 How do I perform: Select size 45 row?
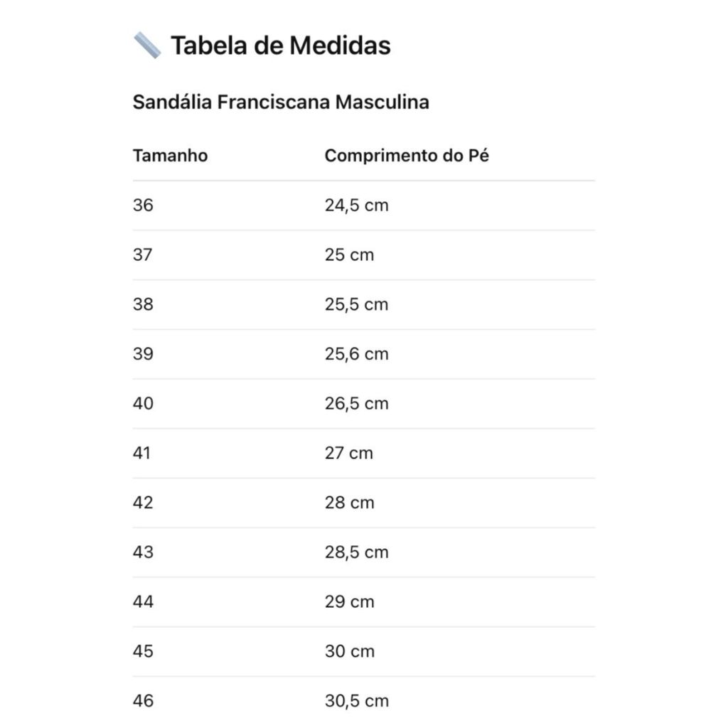tap(143, 651)
